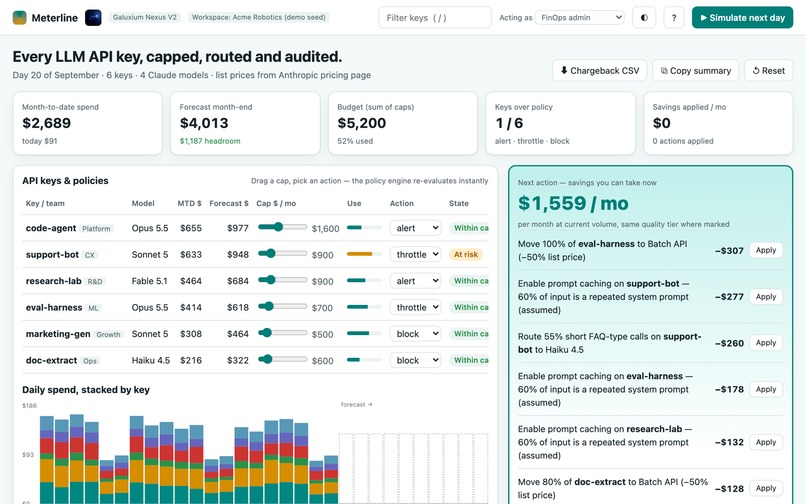Click the Haiku 4.5 model cell in doc-extract row
Image resolution: width=806 pixels, height=504 pixels.
pyautogui.click(x=151, y=361)
